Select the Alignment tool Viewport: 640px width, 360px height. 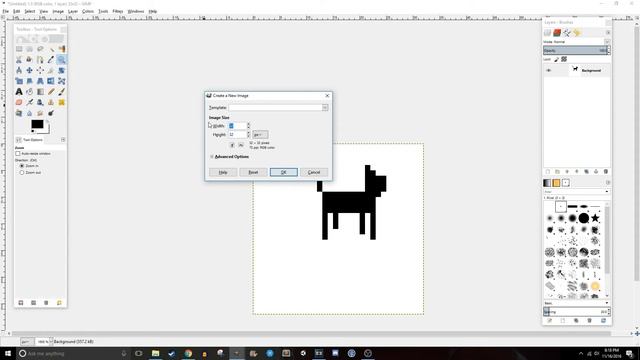(x=40, y=70)
